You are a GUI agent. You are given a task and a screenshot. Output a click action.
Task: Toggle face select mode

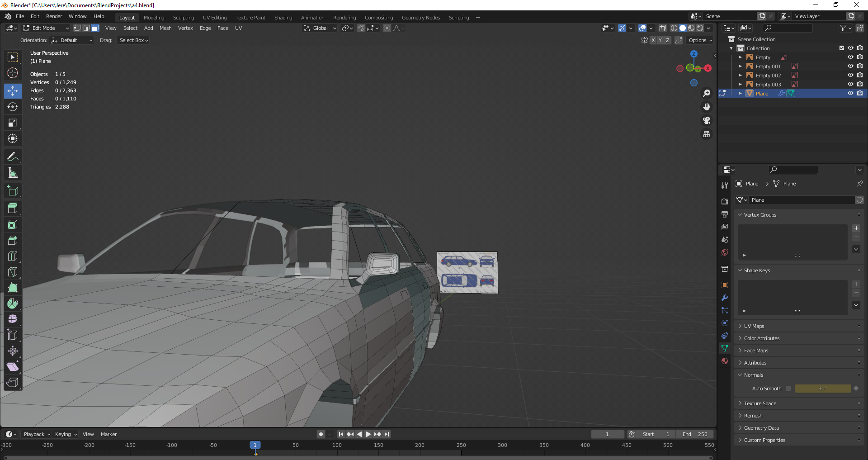(x=95, y=28)
